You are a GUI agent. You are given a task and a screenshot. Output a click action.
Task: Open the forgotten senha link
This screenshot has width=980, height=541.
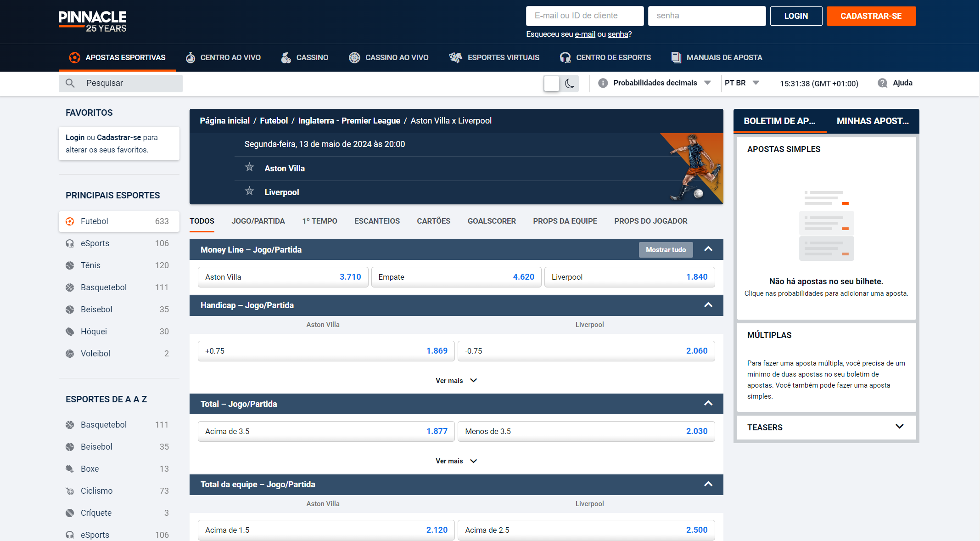pyautogui.click(x=618, y=34)
